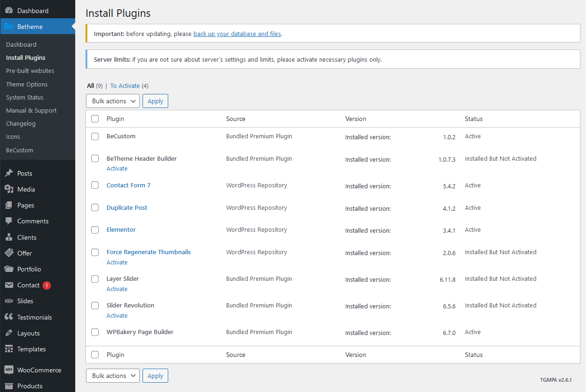Click the Portfolio folder icon
Viewport: 586px width, 392px height.
pyautogui.click(x=9, y=269)
